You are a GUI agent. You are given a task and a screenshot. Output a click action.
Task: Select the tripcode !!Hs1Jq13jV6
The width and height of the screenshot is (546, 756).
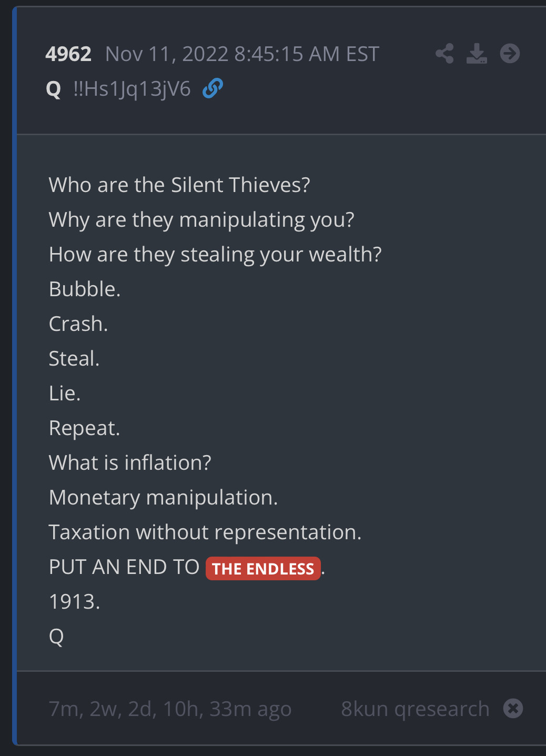tap(132, 89)
